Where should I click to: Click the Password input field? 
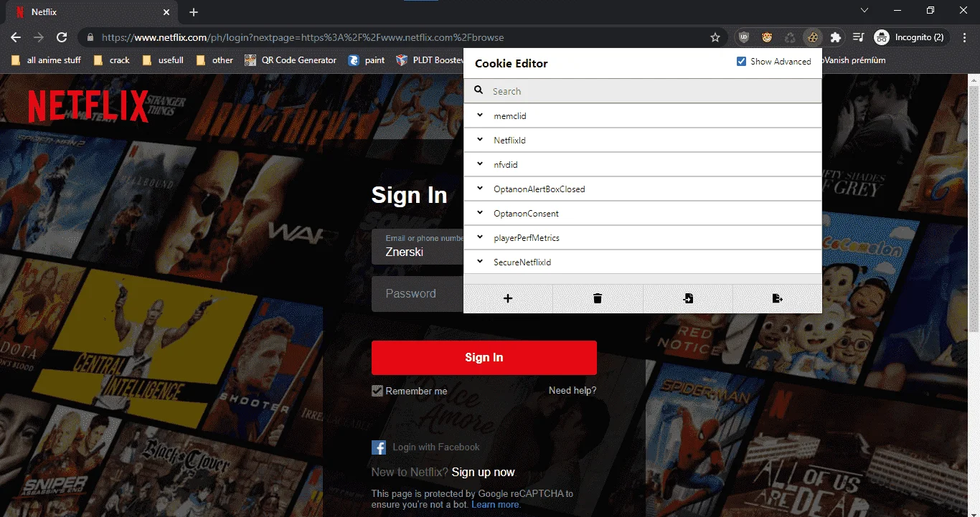[x=418, y=294]
